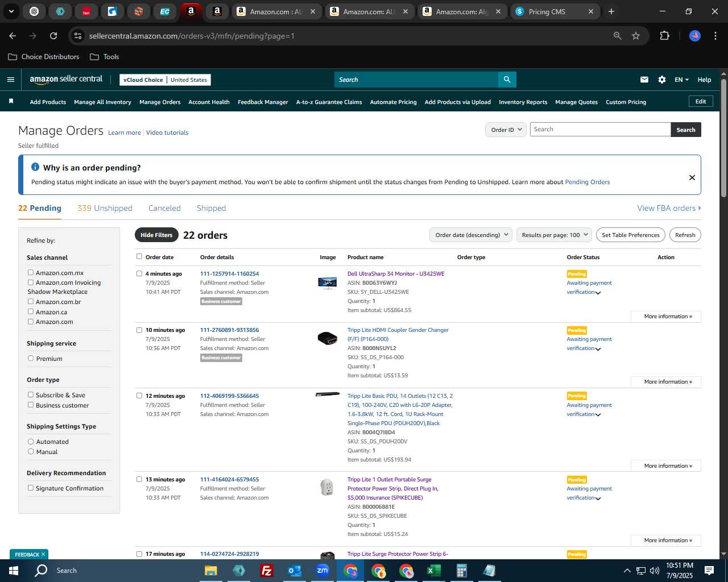
Task: Open the Notepad icon in the taskbar
Action: 490,571
